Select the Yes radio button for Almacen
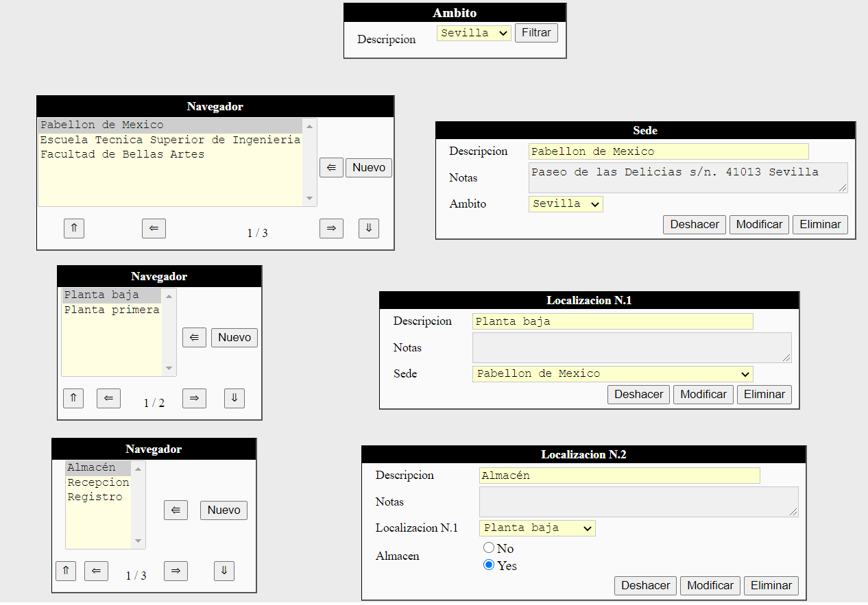This screenshot has width=868, height=605. click(x=489, y=565)
